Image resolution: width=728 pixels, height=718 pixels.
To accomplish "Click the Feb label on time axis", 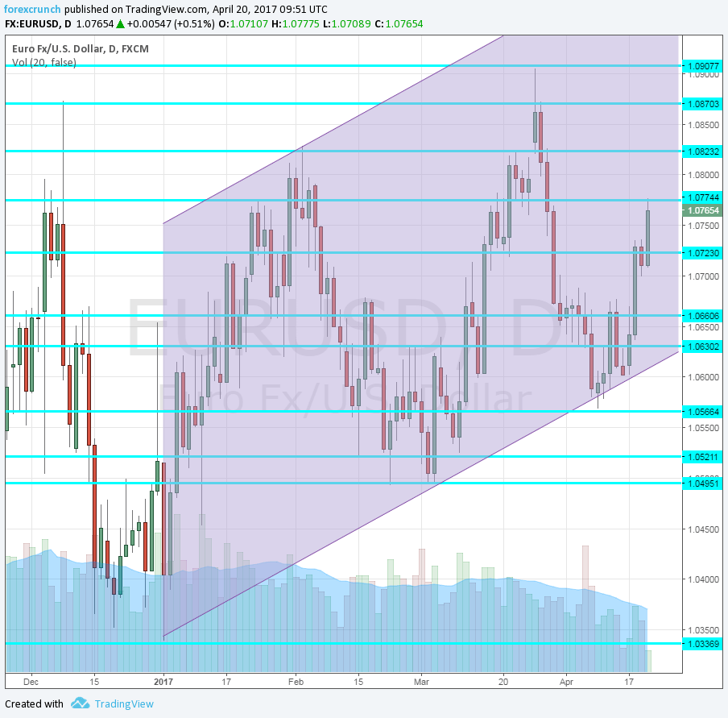I will 294,680.
